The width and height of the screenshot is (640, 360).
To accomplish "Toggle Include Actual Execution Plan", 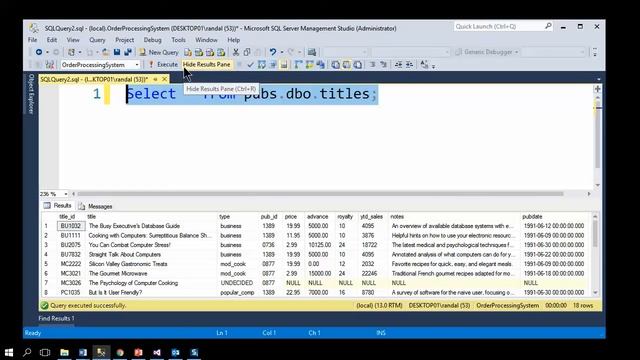I will [x=298, y=64].
